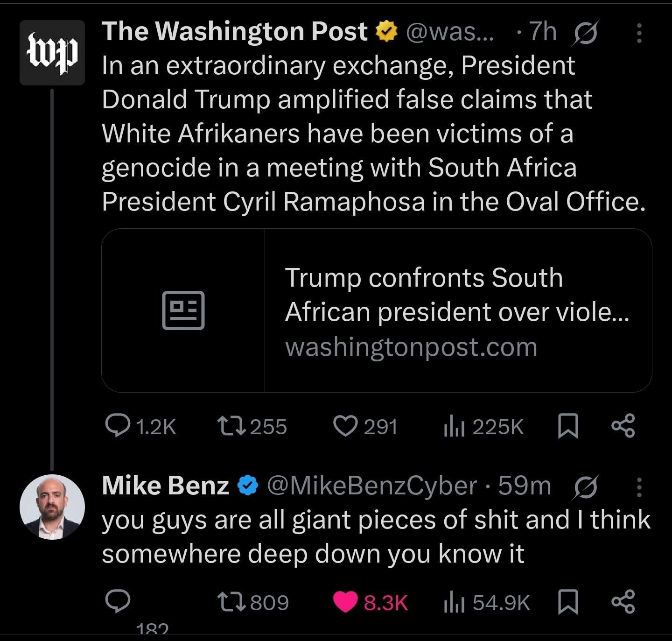672x641 pixels.
Task: Click the 7h timestamp on Washington Post tweet
Action: 544,32
